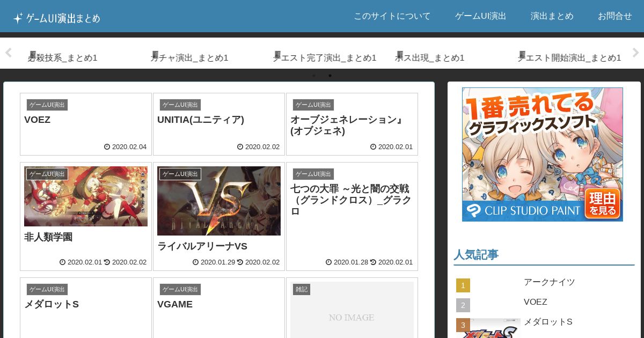Viewport: 644px width, 338px height.
Task: Click clock icon beside 2020.02.04 date
Action: (107, 146)
